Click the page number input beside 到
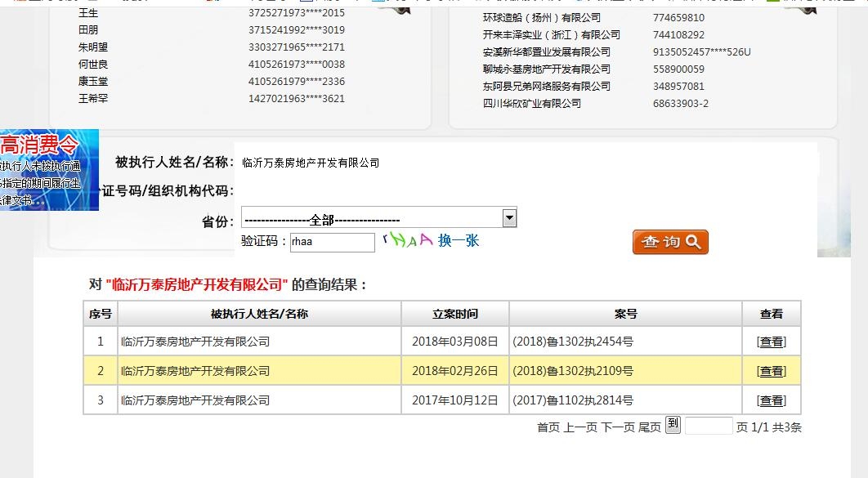Screen dimensions: 868x478 tap(707, 425)
